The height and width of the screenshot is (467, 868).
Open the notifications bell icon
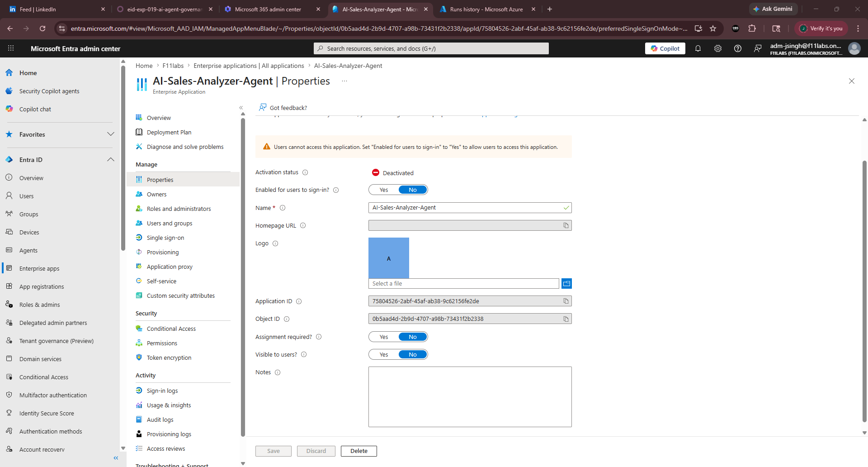(698, 48)
